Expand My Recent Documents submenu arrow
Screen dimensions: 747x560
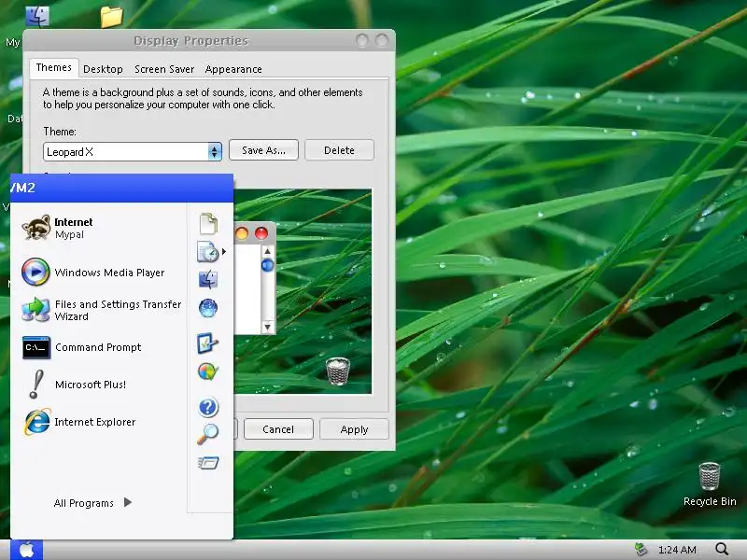pyautogui.click(x=224, y=251)
